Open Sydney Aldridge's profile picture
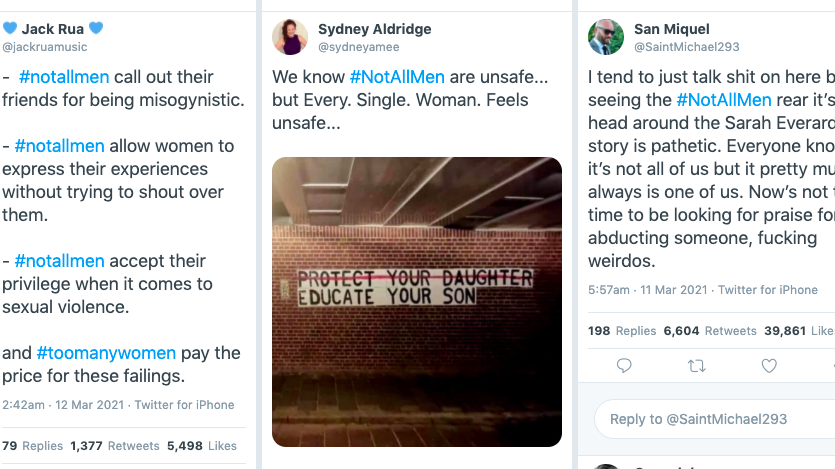The width and height of the screenshot is (835, 469). 290,36
